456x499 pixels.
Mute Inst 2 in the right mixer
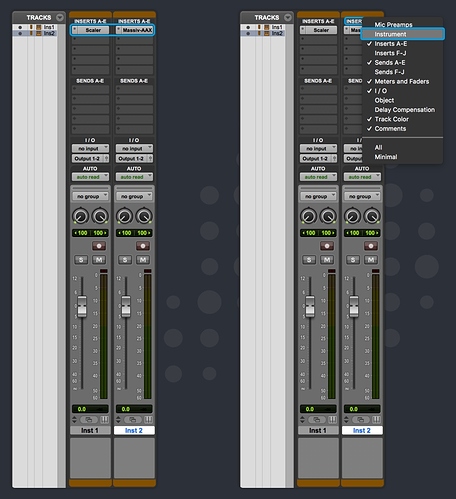[x=371, y=260]
